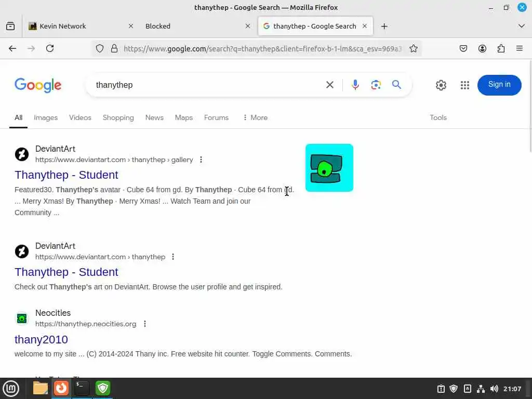
Task: Close the thanythep Google Search tab
Action: coord(365,26)
